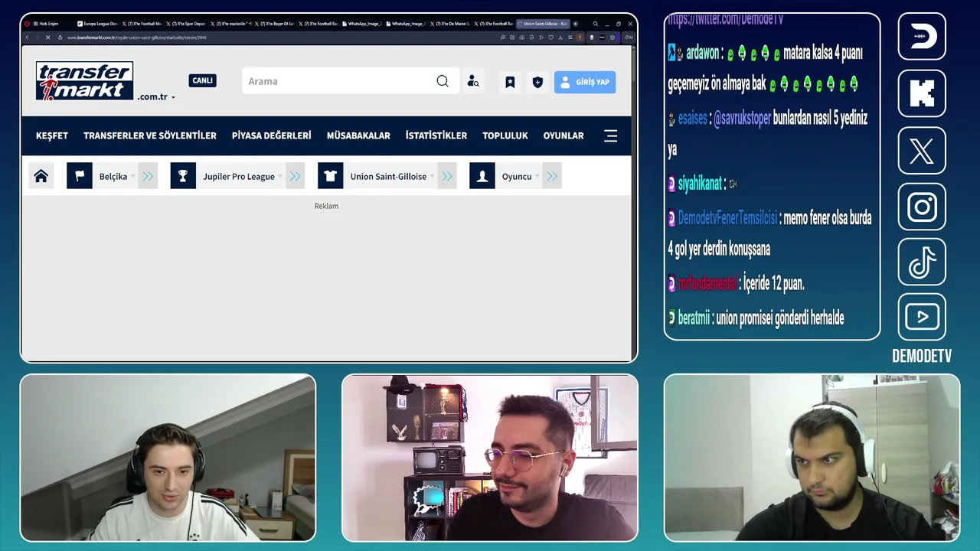
Task: Click the CANLI live button
Action: pos(202,80)
